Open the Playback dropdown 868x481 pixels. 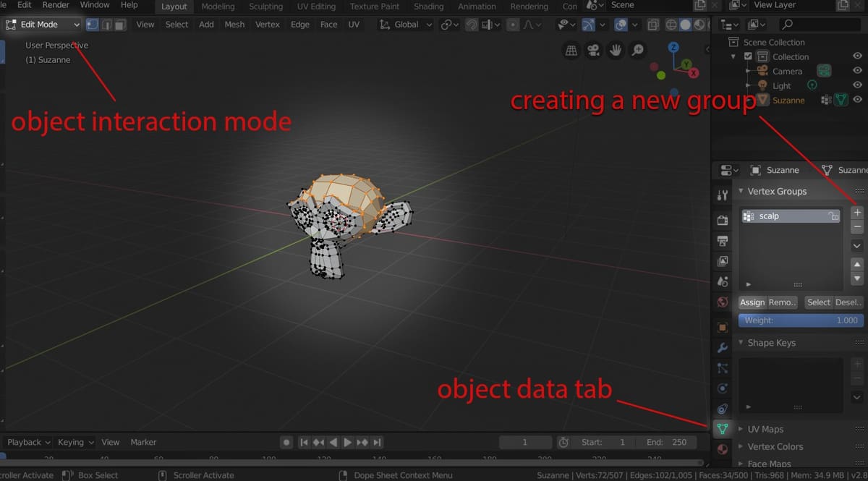pyautogui.click(x=29, y=442)
